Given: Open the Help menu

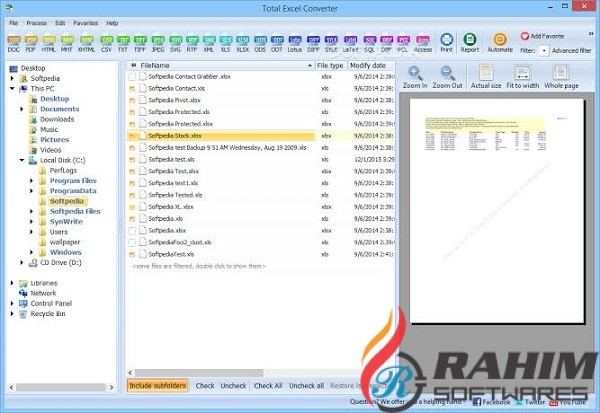Looking at the screenshot, I should tap(112, 23).
